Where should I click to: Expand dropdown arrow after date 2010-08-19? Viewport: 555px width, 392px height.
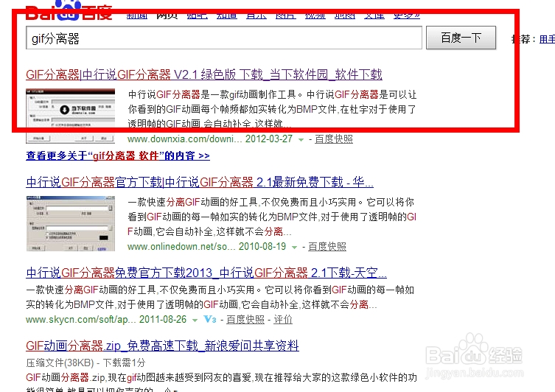point(294,248)
